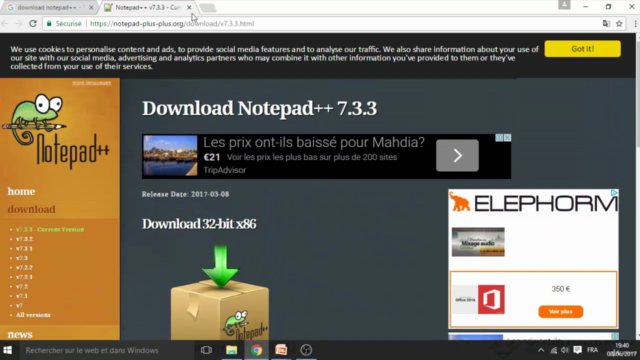This screenshot has height=360, width=640.
Task: Select the Notepad++ v7.3.3 tab
Action: 147,7
